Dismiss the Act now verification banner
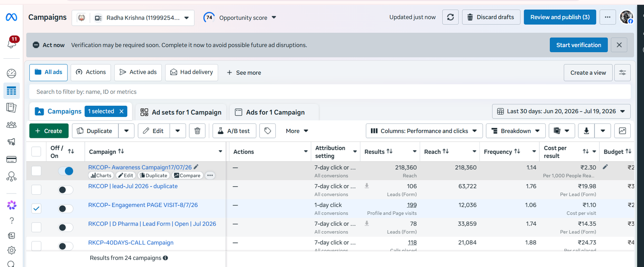644x267 pixels. [619, 45]
